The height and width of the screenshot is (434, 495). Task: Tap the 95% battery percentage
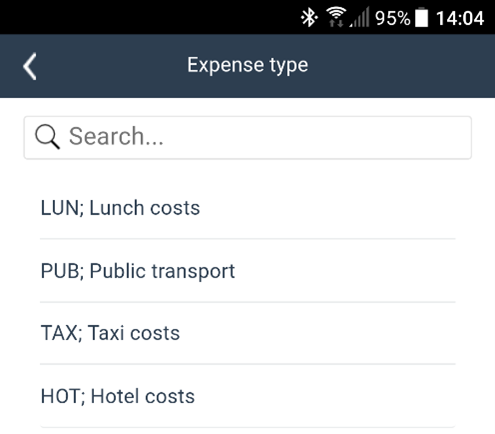tap(393, 18)
